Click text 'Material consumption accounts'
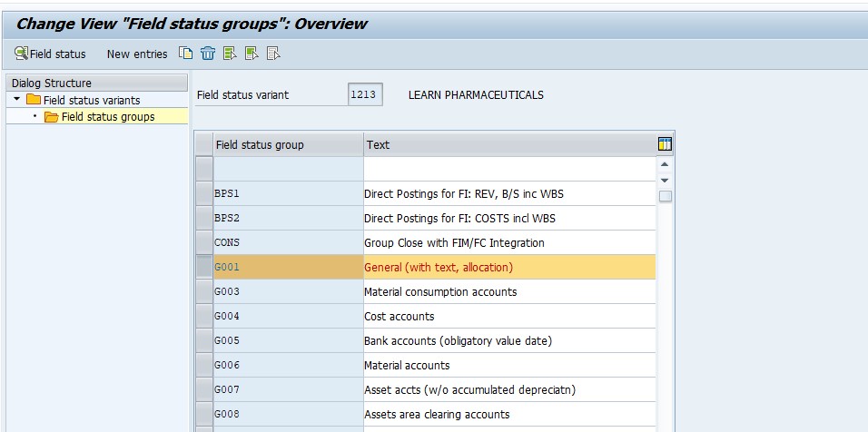The height and width of the screenshot is (432, 868). pos(440,291)
